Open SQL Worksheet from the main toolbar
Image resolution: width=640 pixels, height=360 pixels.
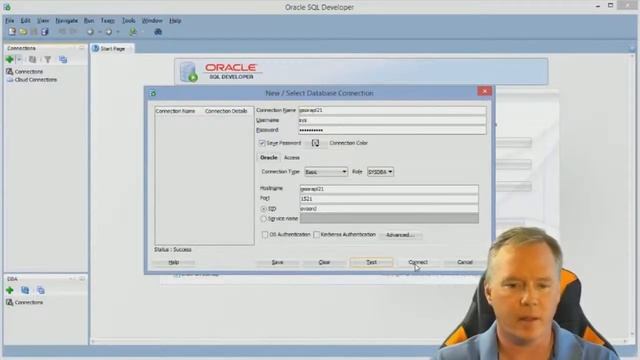[133, 31]
